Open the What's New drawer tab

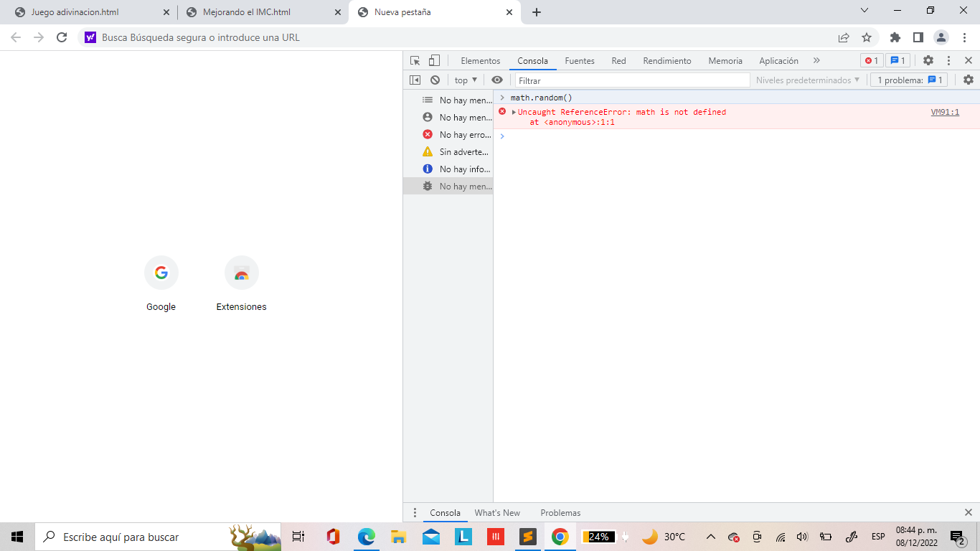point(497,513)
